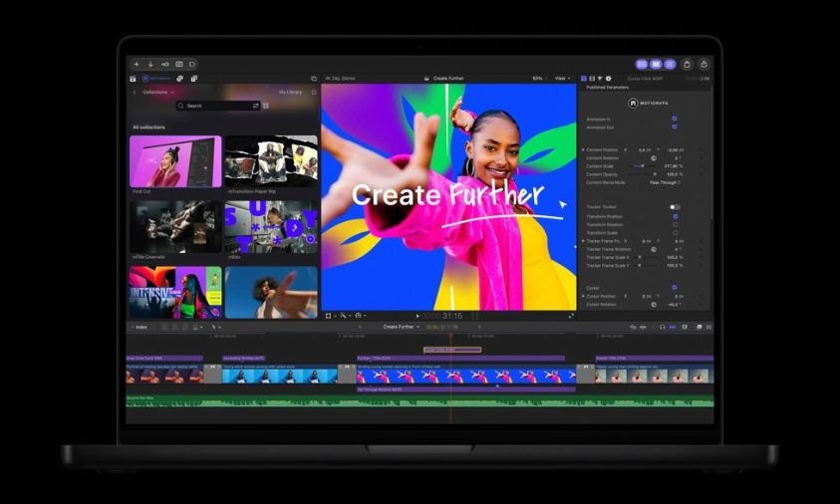
Task: Show the Background Tasks icon
Action: pos(179,65)
